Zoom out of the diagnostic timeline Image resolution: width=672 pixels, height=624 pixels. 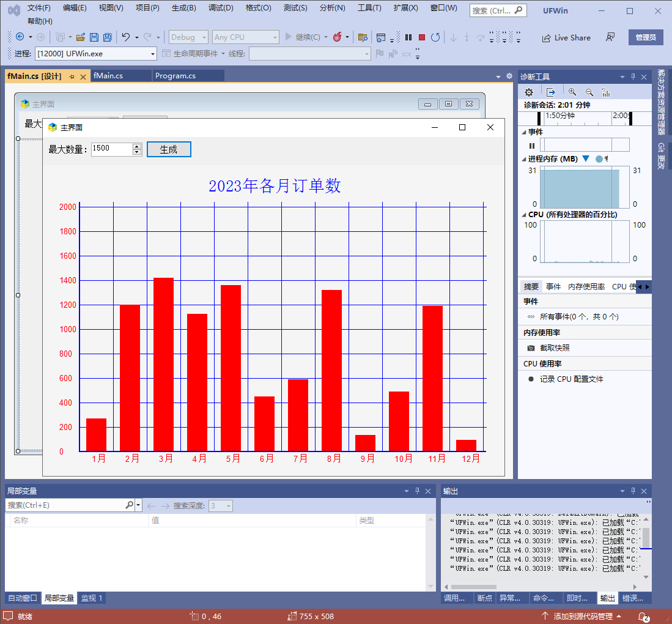tap(589, 92)
